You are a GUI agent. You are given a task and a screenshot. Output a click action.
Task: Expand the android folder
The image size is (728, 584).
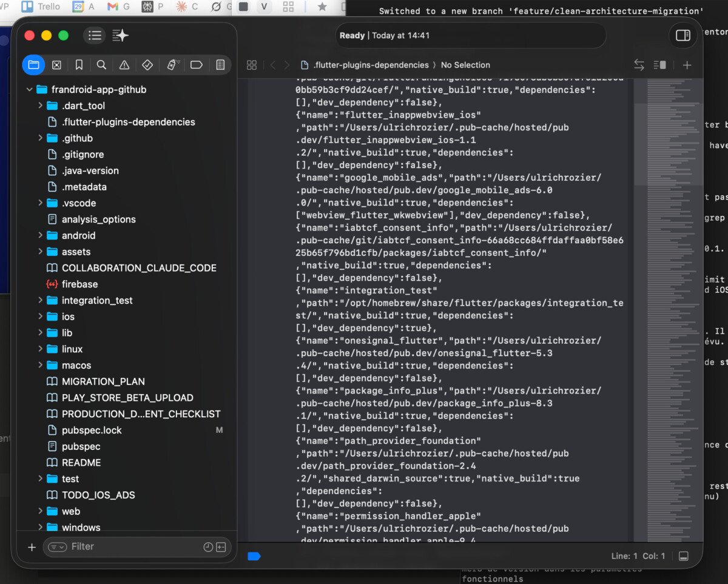tap(40, 235)
